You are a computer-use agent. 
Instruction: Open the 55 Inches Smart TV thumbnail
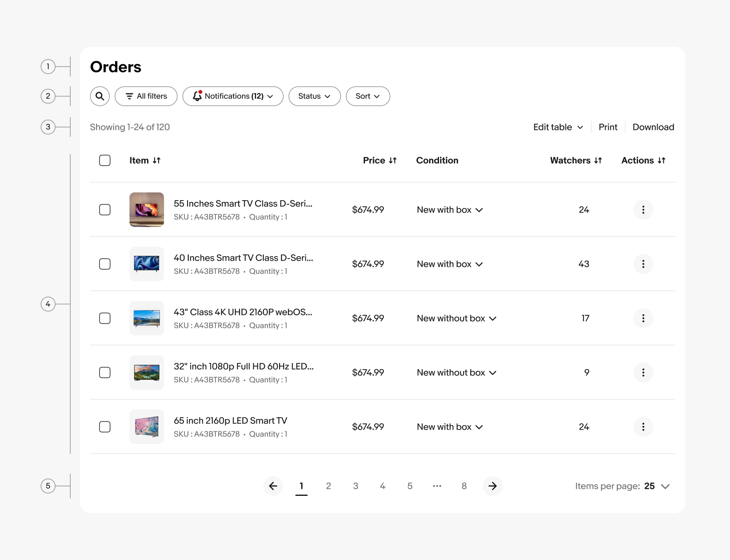coord(147,210)
